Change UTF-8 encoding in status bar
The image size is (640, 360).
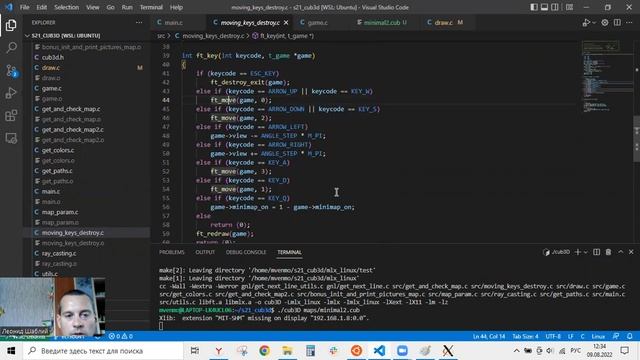[553, 336]
